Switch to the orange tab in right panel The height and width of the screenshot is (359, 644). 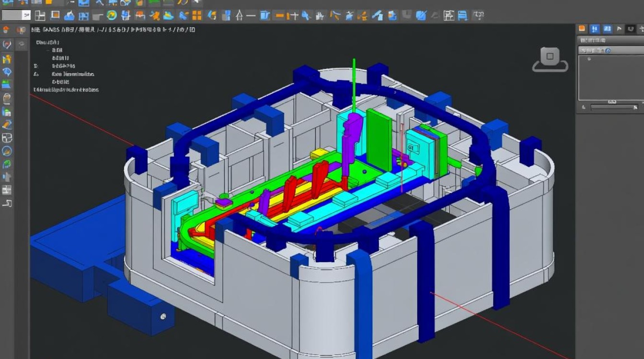582,29
